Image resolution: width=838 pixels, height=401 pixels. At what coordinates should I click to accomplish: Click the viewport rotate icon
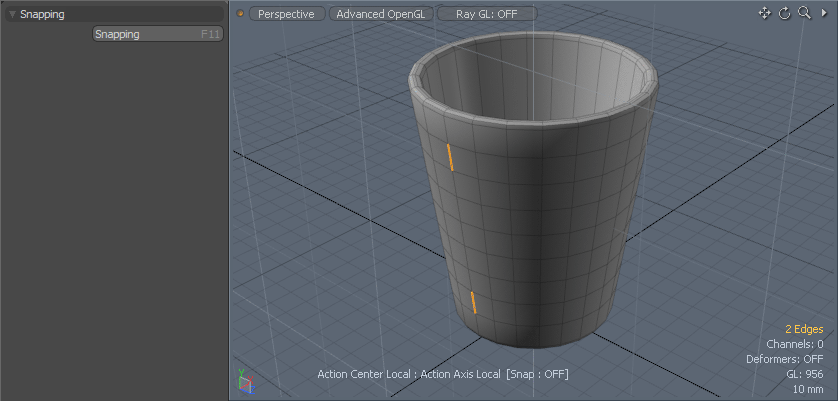[x=785, y=13]
